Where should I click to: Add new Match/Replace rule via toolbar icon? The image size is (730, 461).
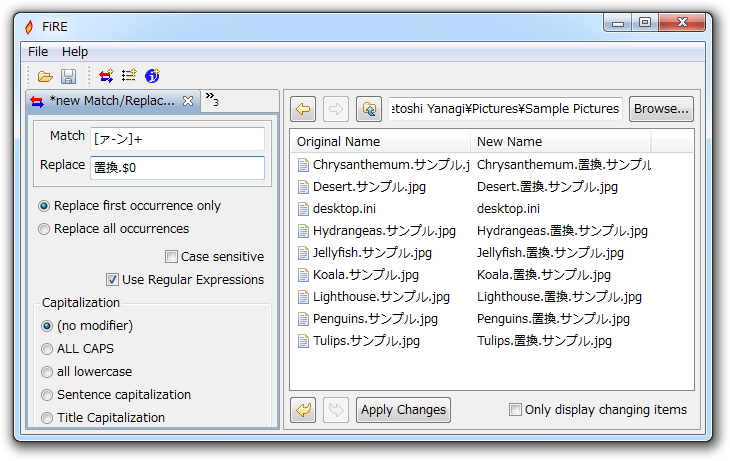pos(106,75)
